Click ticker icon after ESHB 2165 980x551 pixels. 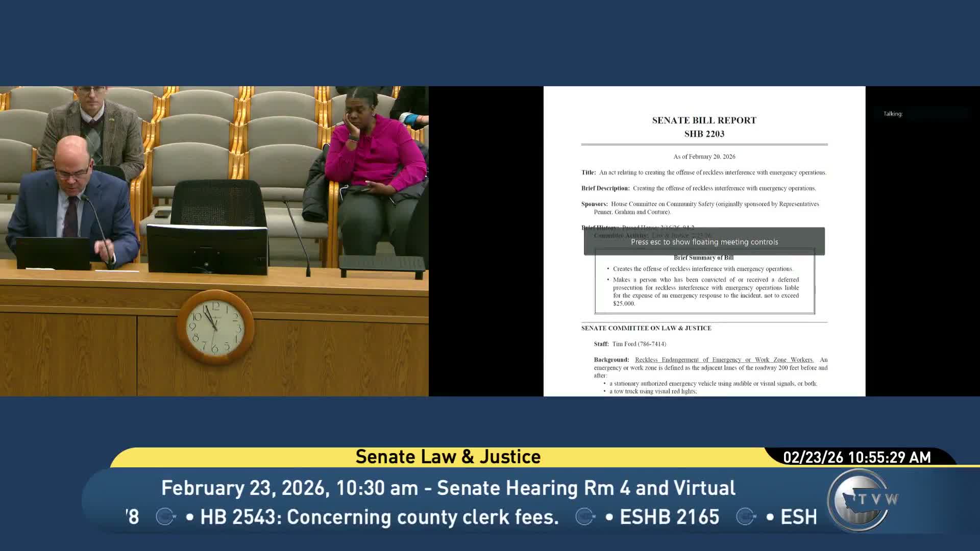point(746,517)
